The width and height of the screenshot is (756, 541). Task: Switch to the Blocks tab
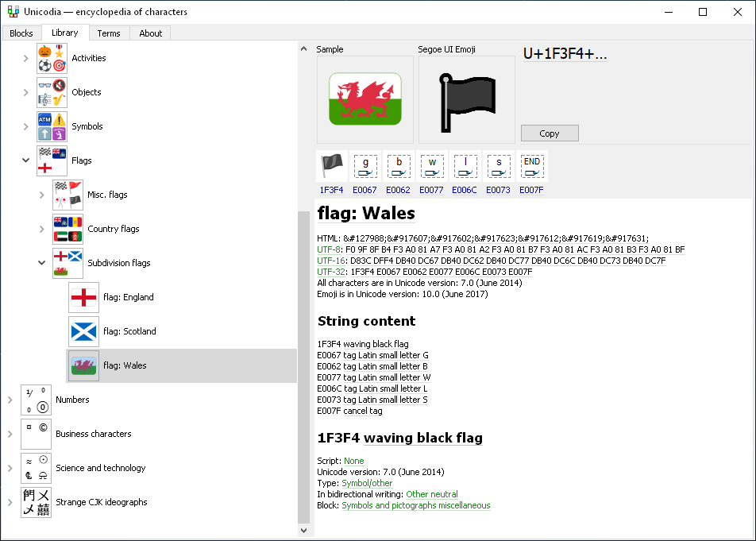[x=21, y=33]
